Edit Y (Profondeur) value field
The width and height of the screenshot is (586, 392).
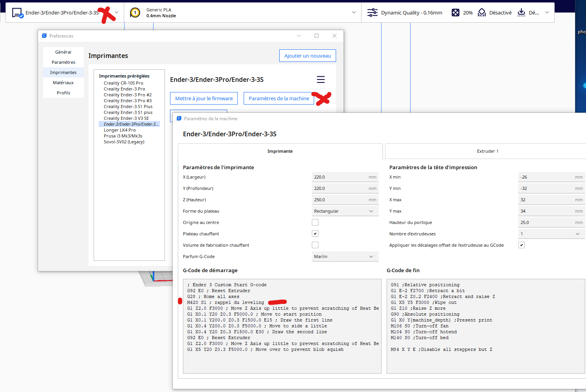345,188
